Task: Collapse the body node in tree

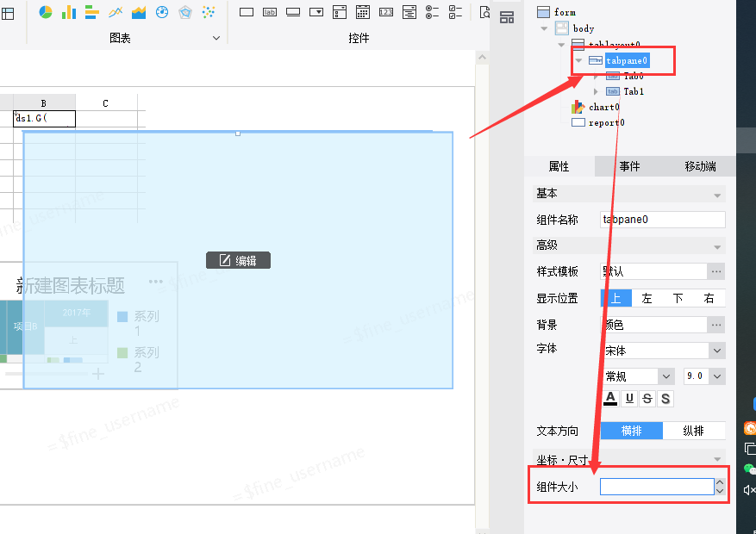Action: click(x=544, y=28)
